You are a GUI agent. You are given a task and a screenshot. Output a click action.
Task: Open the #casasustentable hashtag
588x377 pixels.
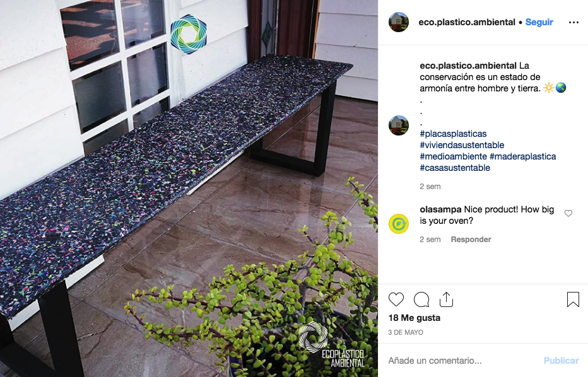(x=455, y=168)
